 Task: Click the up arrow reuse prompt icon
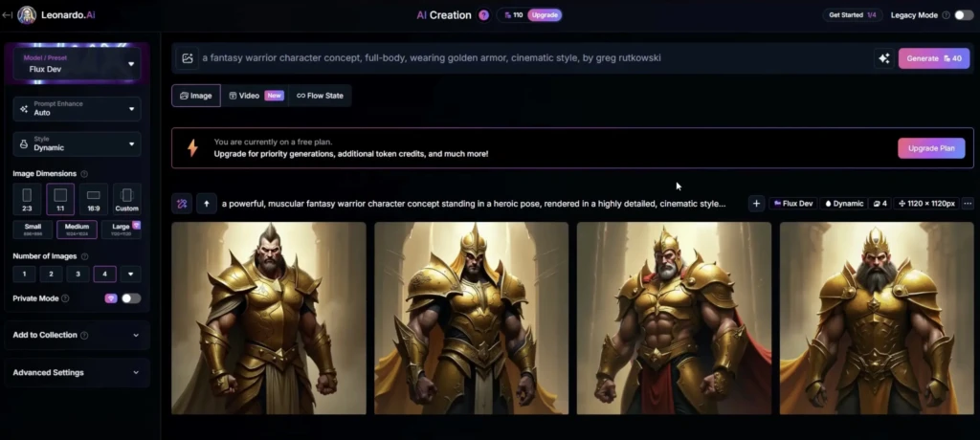point(207,203)
